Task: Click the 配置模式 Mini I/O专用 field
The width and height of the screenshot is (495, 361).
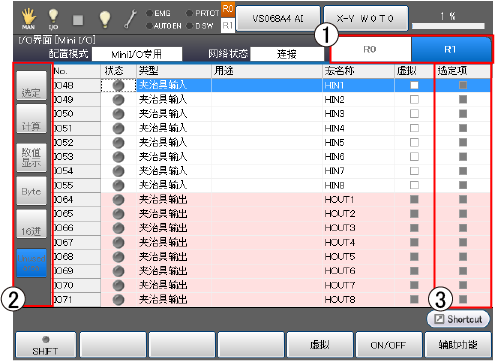Action: point(137,54)
